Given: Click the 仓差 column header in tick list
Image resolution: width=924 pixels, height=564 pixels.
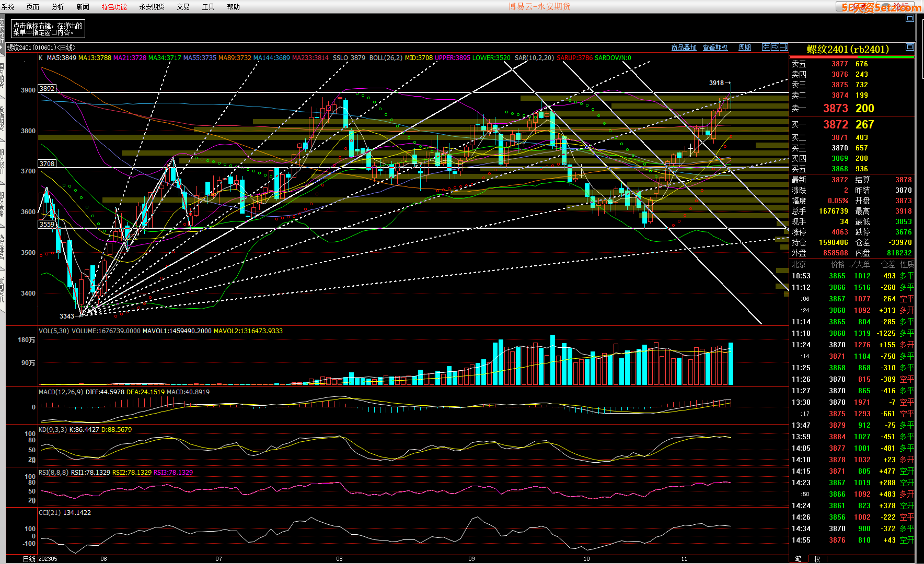Looking at the screenshot, I should 888,265.
